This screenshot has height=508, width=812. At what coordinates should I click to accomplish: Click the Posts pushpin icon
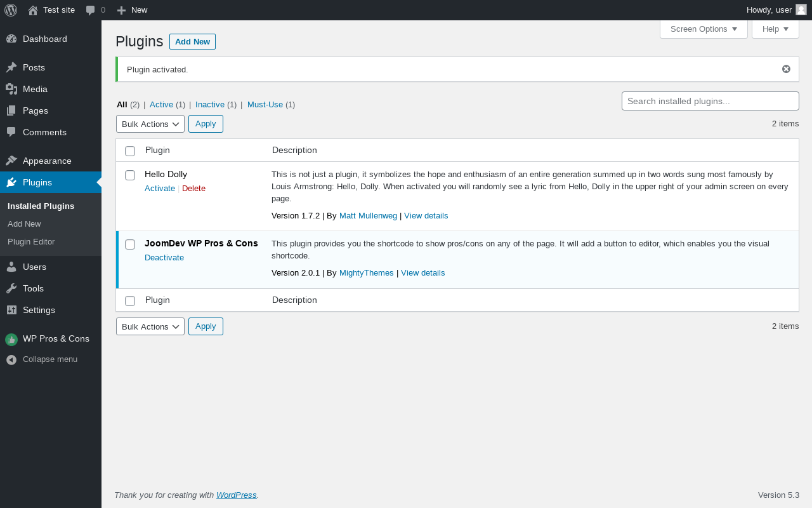(11, 67)
